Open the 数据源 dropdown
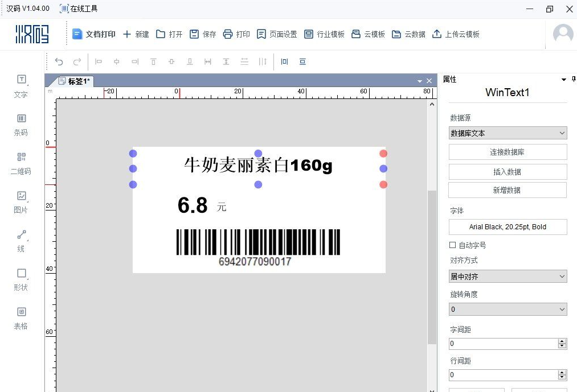Viewport: 577px width, 392px height. pyautogui.click(x=508, y=133)
